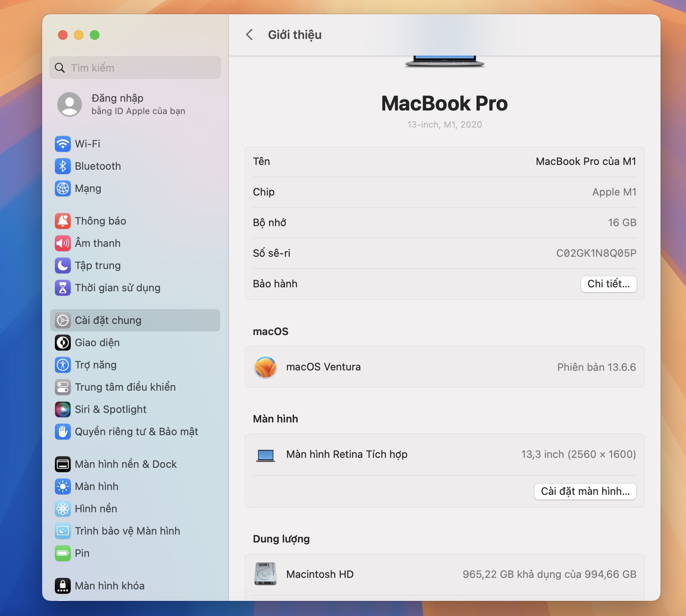The height and width of the screenshot is (616, 686).
Task: Open Wi-Fi settings icon
Action: point(63,144)
